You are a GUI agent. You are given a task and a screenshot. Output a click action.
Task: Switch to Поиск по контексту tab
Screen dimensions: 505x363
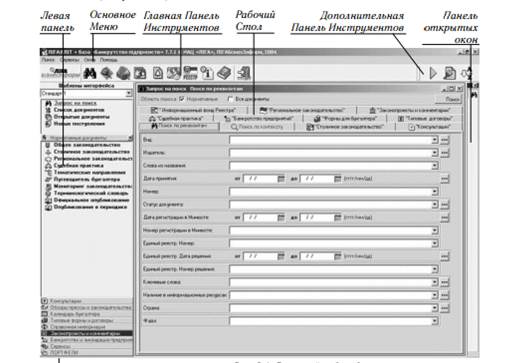pyautogui.click(x=257, y=127)
